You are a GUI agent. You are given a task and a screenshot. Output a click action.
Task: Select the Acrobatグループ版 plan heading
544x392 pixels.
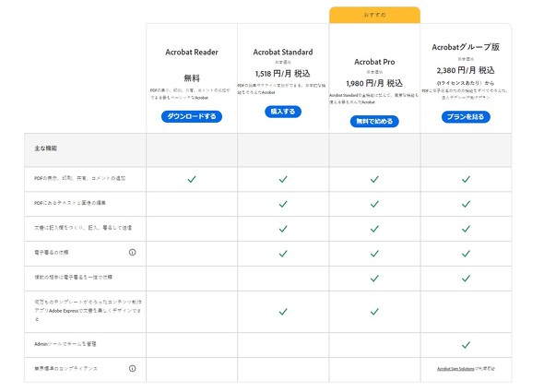click(x=466, y=47)
